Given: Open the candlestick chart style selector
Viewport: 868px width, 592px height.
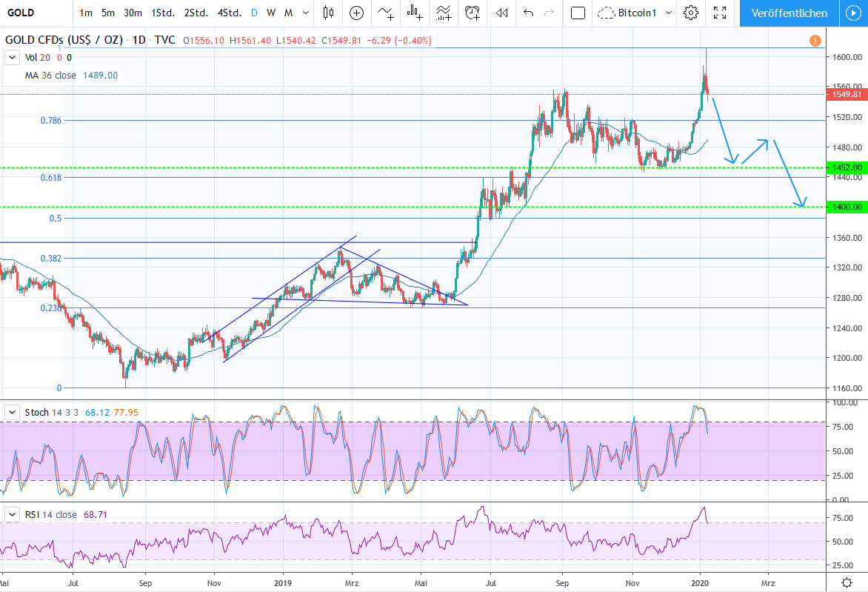Looking at the screenshot, I should 329,13.
